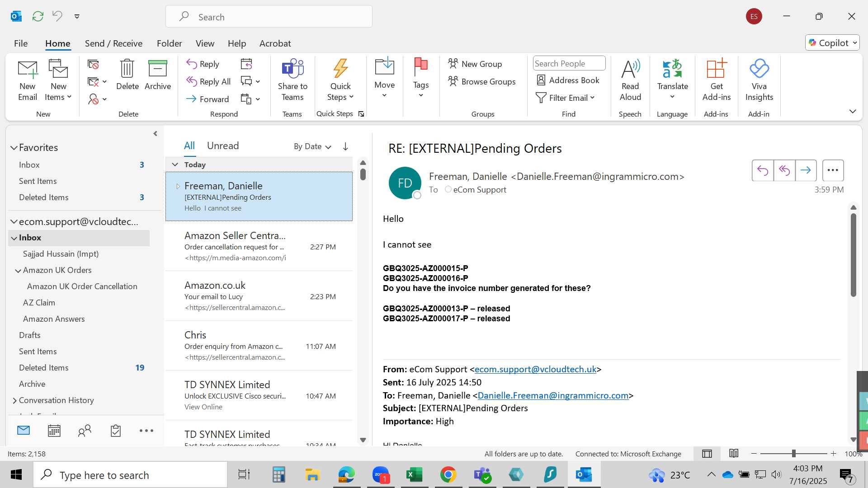Open the Acrobat tab

click(275, 43)
